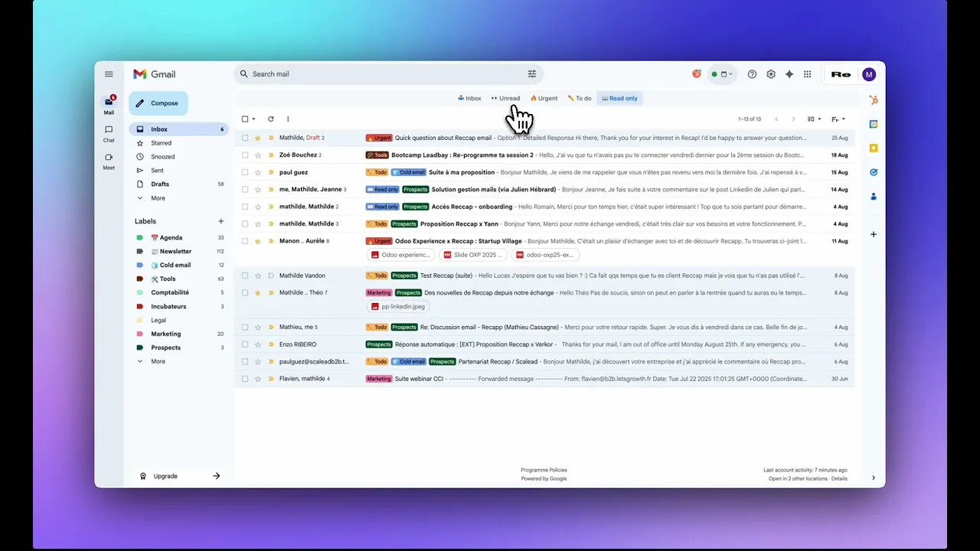
Task: Click the Upgrade button
Action: 179,476
